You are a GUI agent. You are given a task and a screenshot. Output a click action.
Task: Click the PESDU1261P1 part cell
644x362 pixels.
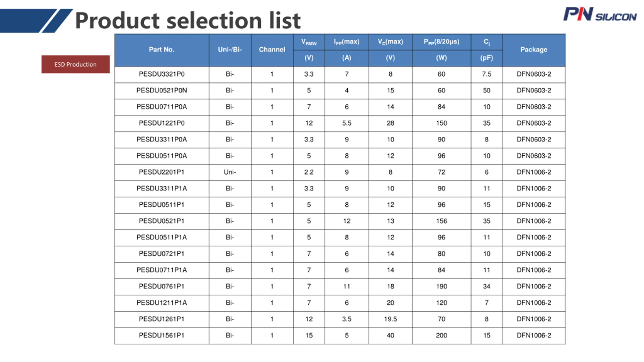[x=162, y=319]
